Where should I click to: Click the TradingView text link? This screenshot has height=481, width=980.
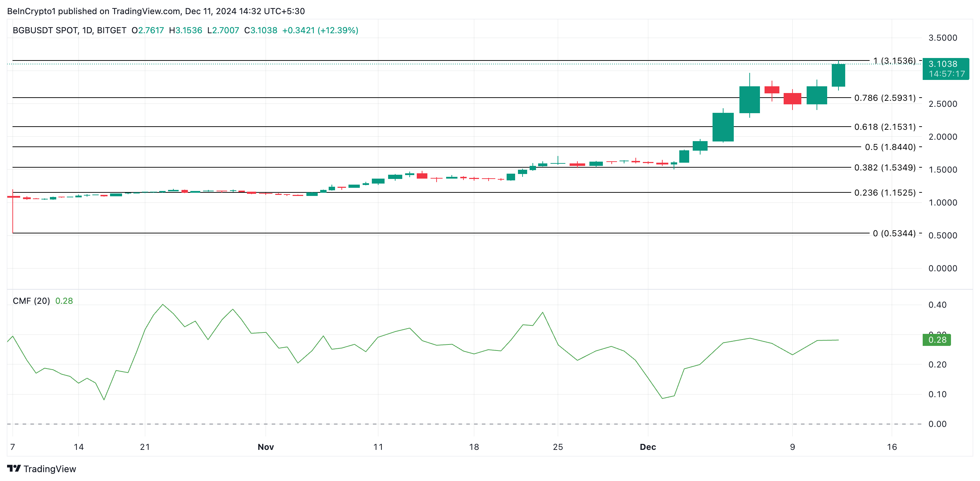pos(50,469)
